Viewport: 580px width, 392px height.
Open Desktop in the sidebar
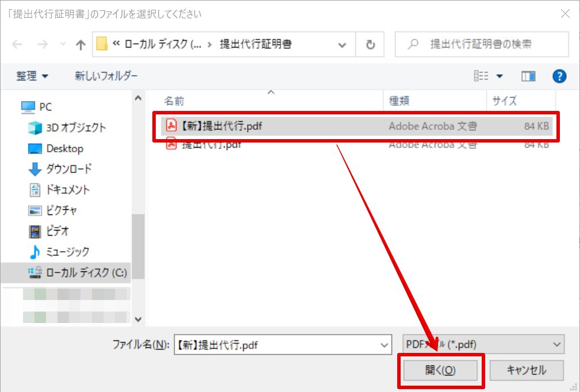(x=56, y=149)
